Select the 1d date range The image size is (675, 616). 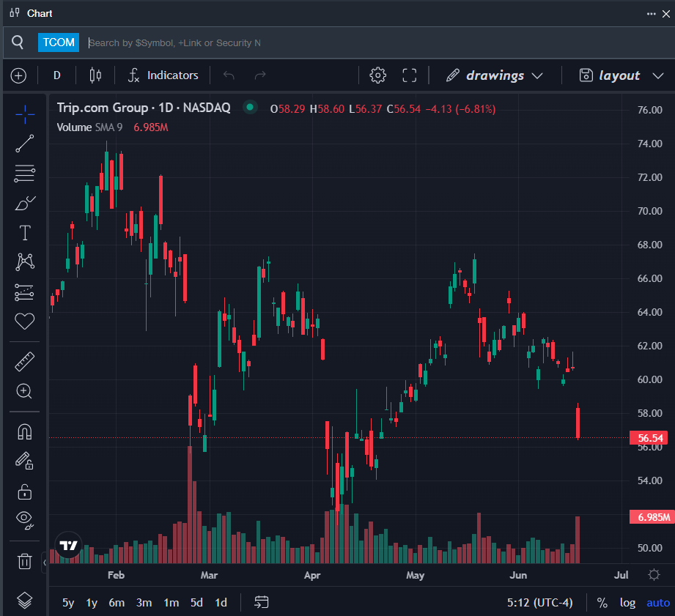[221, 602]
